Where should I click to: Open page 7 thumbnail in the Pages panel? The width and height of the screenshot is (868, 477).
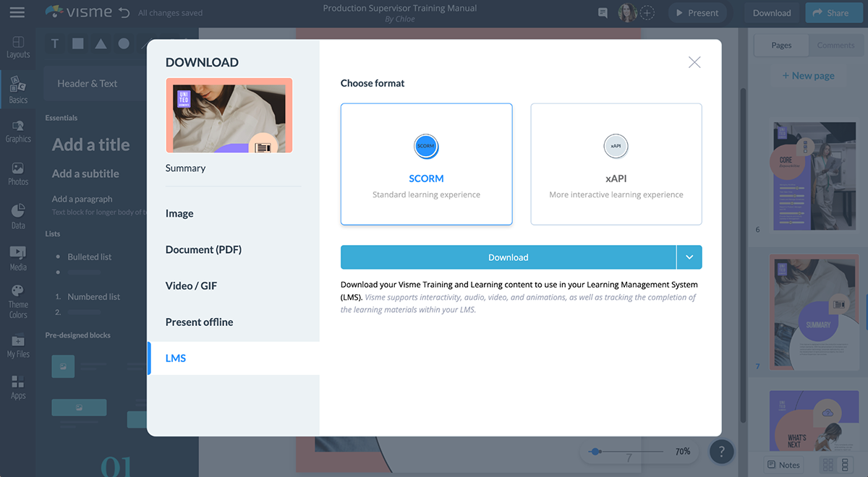point(814,312)
